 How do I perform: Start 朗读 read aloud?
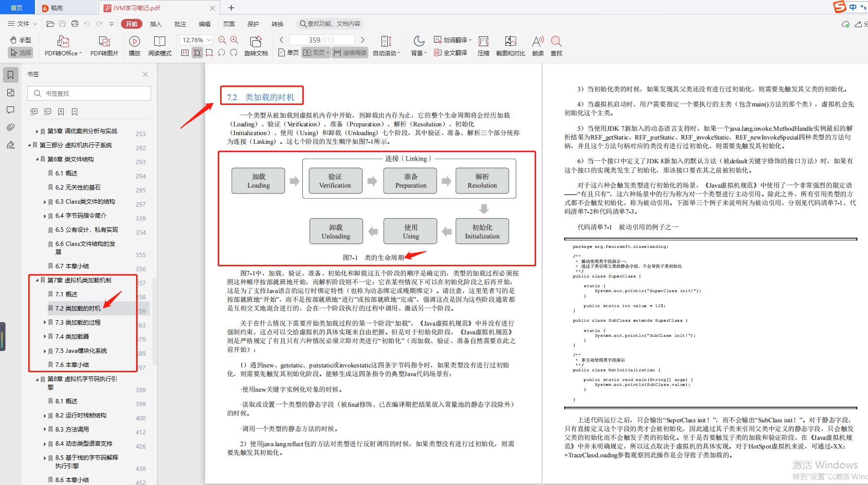click(538, 46)
